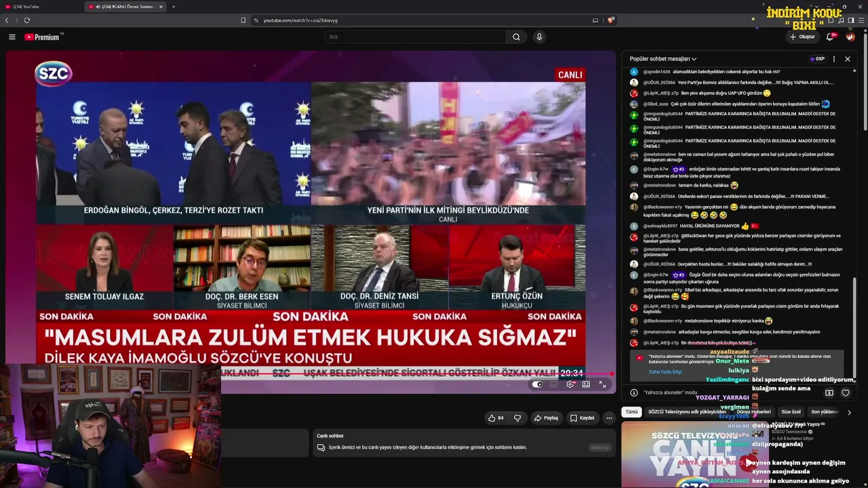Screen dimensions: 868x488
Task: Select the Size özel chip
Action: coord(791,412)
